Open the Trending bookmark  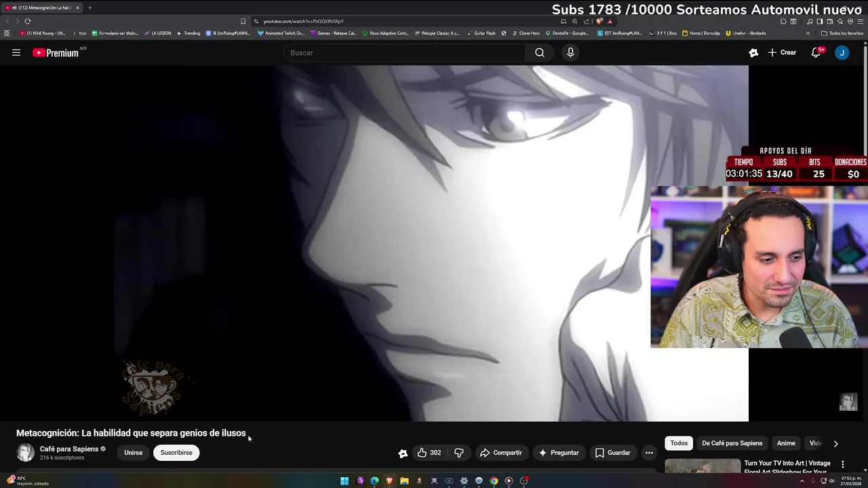coord(189,33)
